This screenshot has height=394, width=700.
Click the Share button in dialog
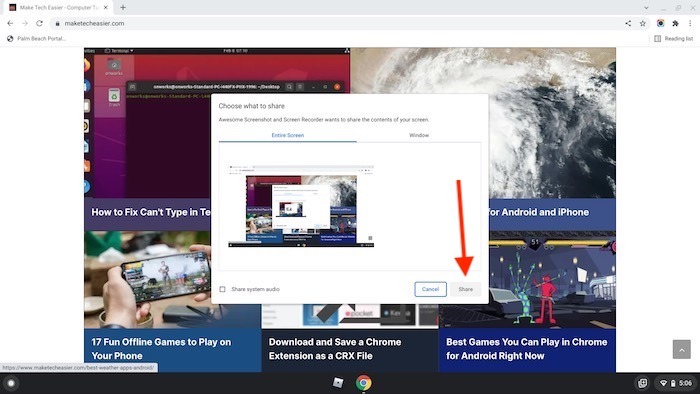pos(466,289)
